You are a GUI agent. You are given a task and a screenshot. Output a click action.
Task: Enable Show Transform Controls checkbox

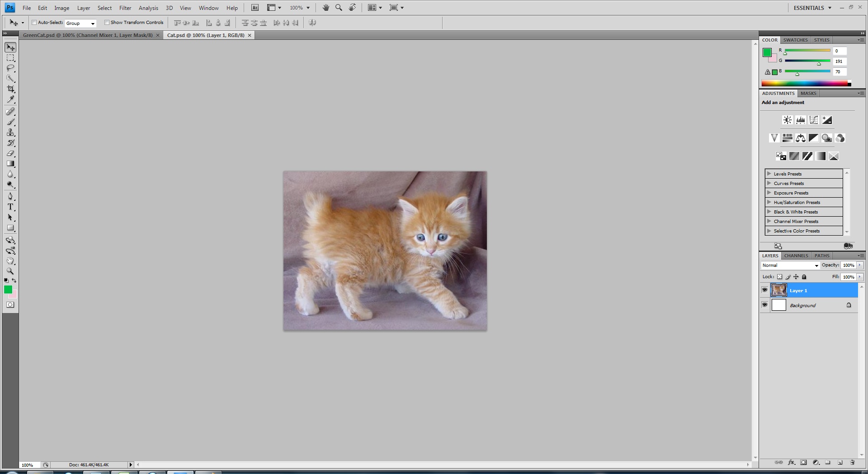click(x=107, y=22)
